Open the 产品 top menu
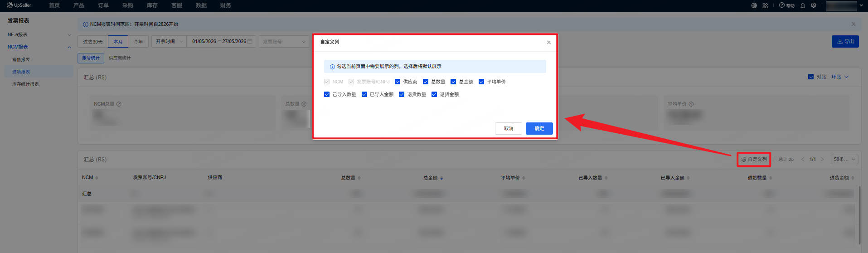This screenshot has height=253, width=868. coord(79,5)
